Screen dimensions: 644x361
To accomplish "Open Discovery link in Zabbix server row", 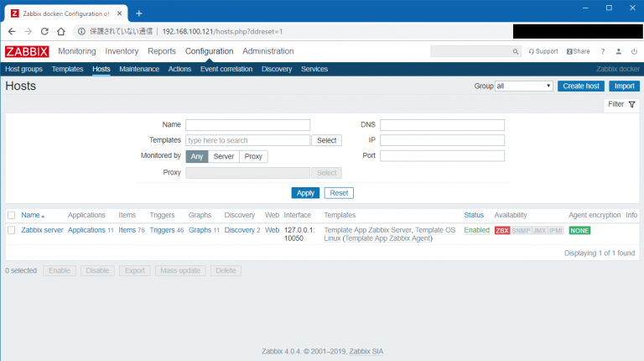I will (240, 230).
